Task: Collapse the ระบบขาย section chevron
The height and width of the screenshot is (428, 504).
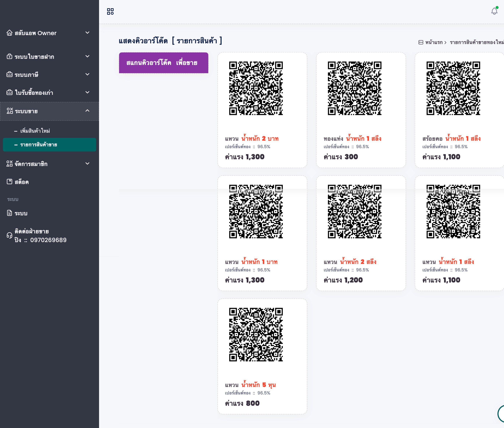Action: tap(87, 111)
